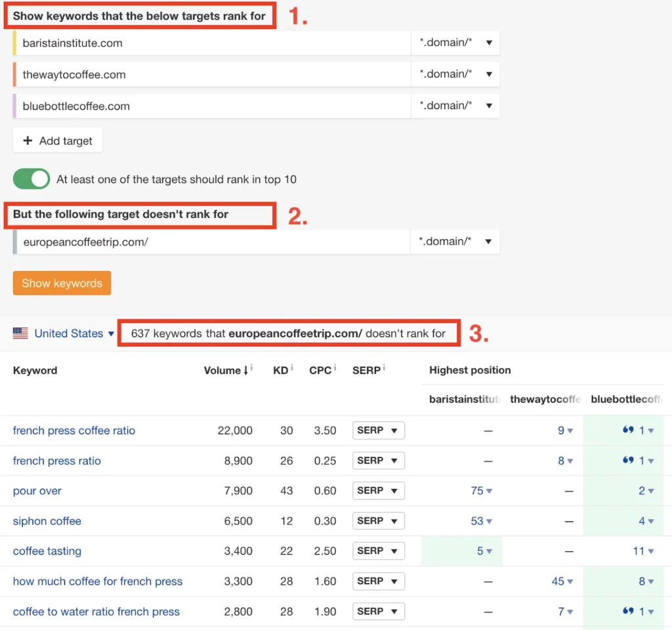Open the french press coffee ratio keyword link
Image resolution: width=672 pixels, height=630 pixels.
(73, 430)
